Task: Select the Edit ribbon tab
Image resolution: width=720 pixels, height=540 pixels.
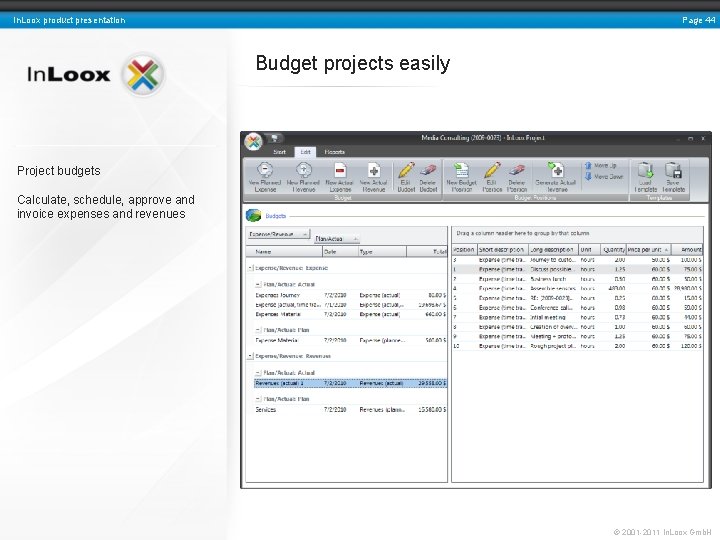Action: point(305,152)
